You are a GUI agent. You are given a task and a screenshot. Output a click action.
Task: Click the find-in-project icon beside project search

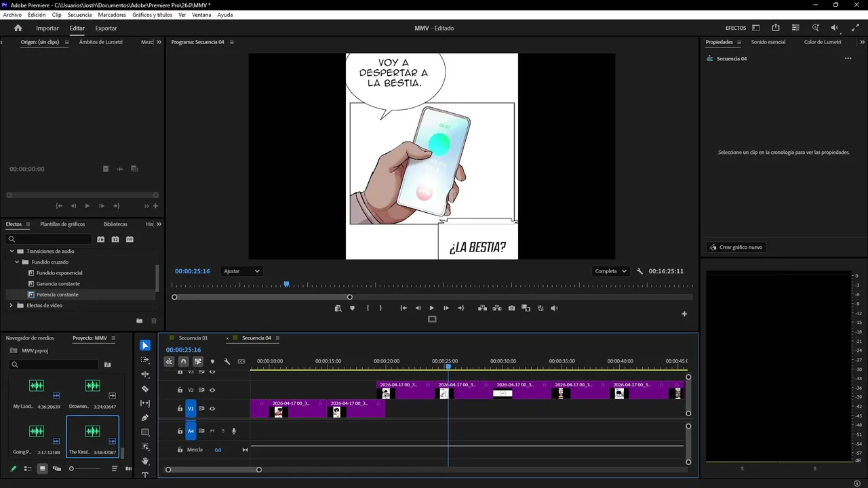coord(107,365)
